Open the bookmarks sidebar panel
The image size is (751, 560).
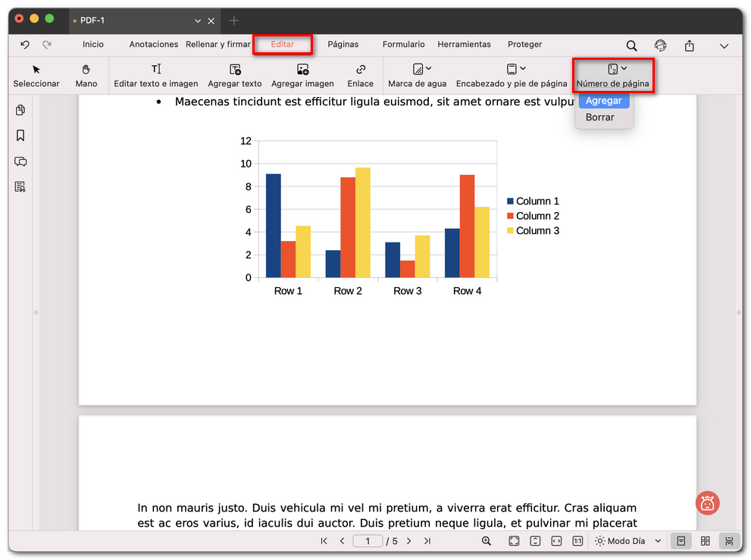click(x=20, y=136)
